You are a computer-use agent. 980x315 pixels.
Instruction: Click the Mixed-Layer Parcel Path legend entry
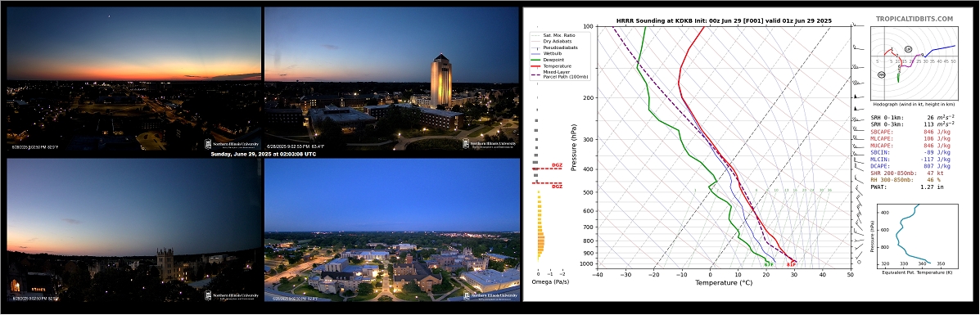point(562,74)
